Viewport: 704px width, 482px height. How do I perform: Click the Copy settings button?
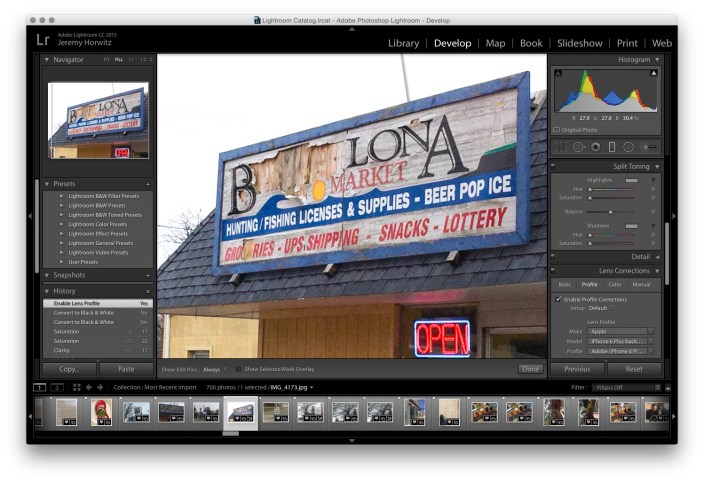[x=69, y=369]
